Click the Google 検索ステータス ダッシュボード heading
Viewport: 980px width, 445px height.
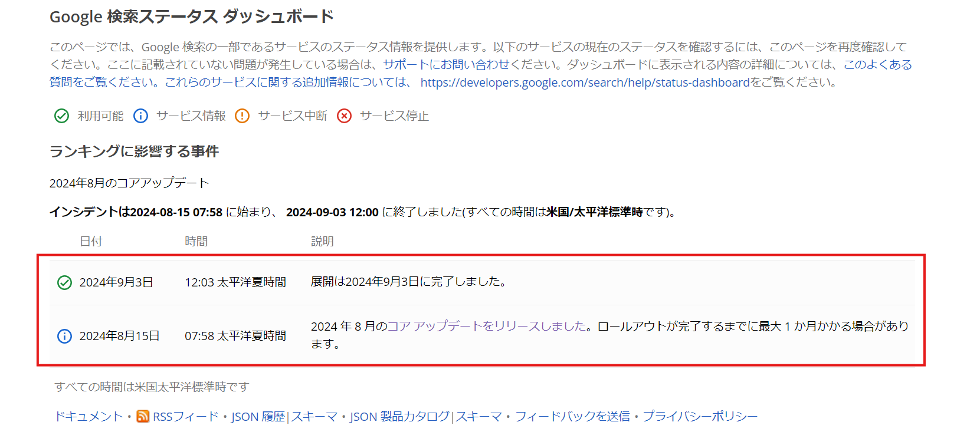click(192, 17)
